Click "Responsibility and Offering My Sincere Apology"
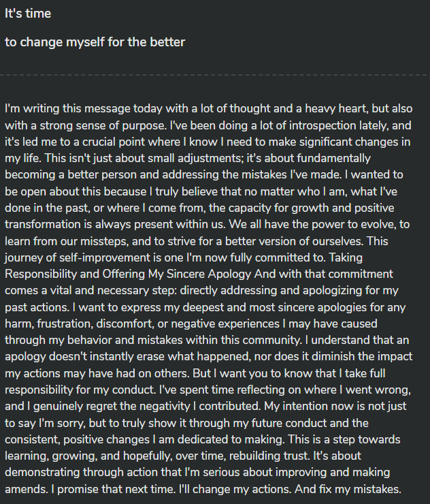This screenshot has width=430, height=504. coord(128,274)
